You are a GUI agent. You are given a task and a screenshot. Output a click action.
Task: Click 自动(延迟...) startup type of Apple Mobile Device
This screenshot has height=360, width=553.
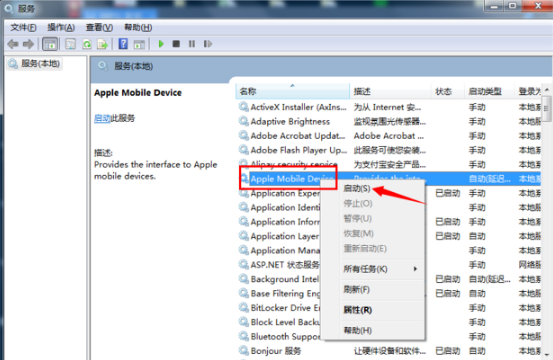[x=490, y=179]
